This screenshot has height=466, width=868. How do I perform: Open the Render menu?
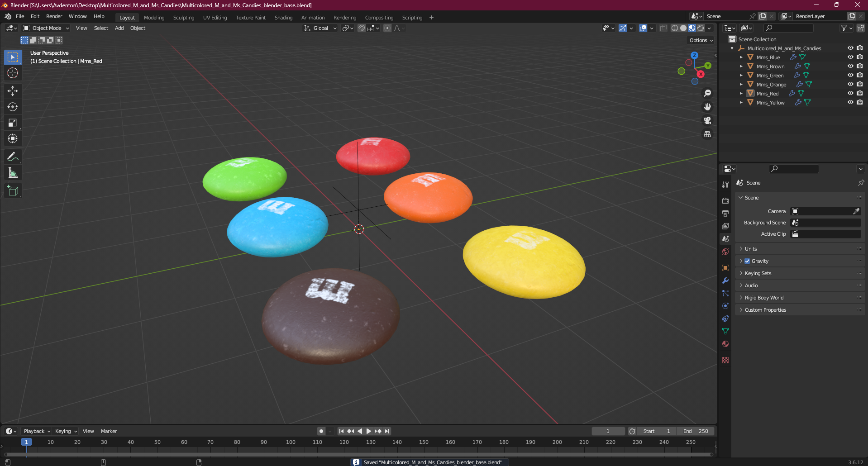(x=54, y=16)
